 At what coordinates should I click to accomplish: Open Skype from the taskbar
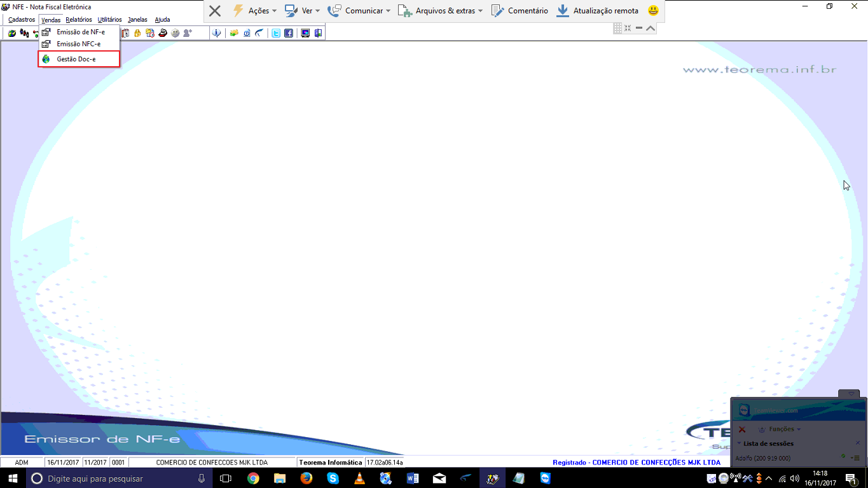[333, 478]
